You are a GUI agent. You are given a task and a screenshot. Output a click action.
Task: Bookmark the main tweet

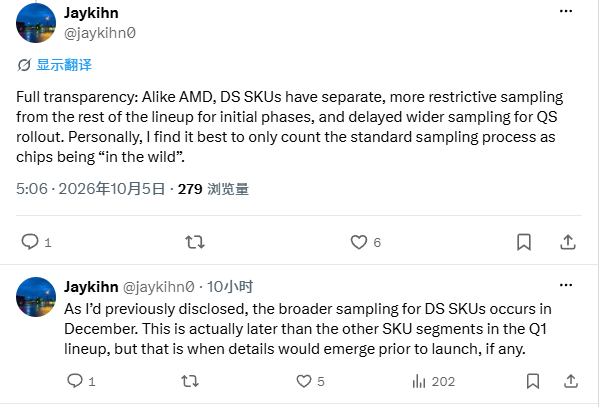point(524,242)
